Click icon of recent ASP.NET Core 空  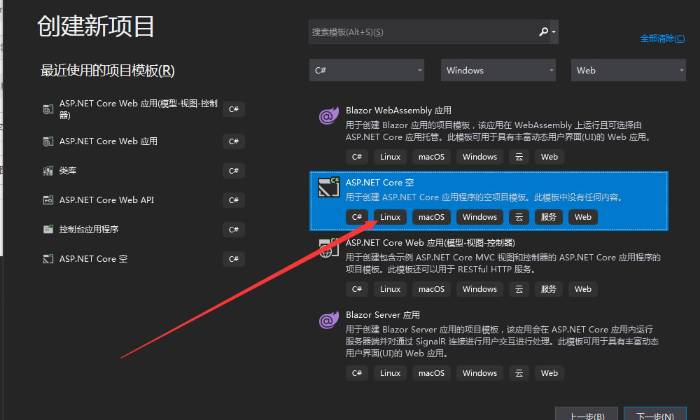click(48, 259)
